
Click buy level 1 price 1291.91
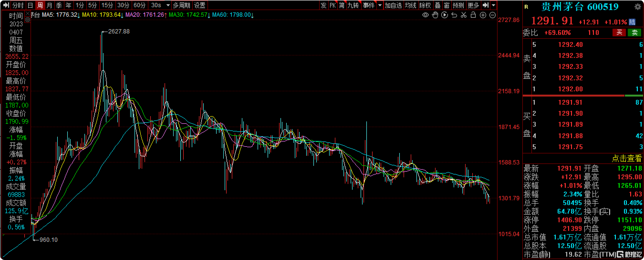tap(570, 102)
